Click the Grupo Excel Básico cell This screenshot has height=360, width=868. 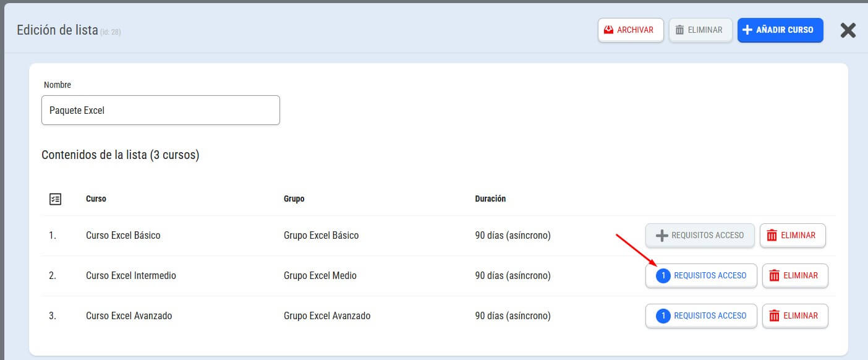(321, 236)
